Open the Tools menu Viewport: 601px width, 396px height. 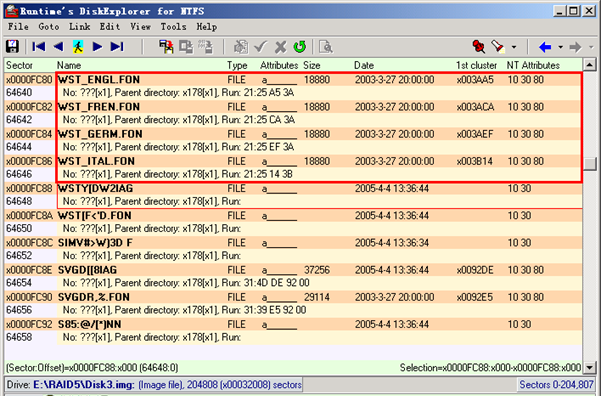(173, 27)
